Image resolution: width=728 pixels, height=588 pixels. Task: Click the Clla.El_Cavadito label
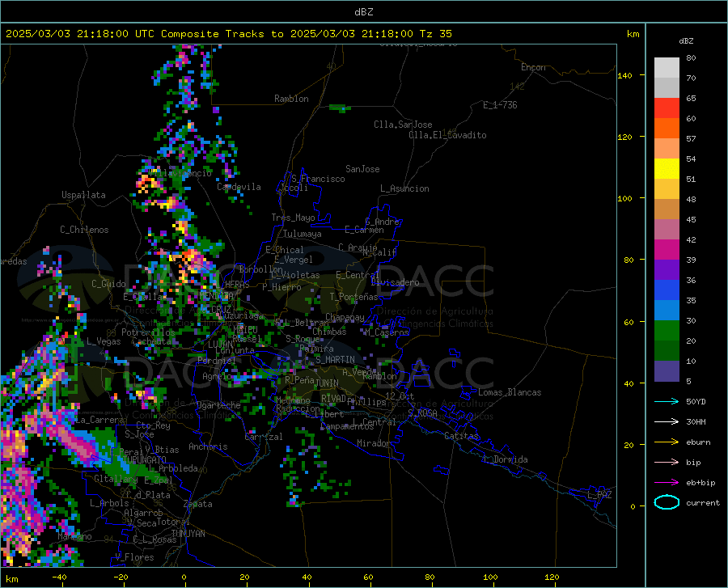click(x=447, y=135)
